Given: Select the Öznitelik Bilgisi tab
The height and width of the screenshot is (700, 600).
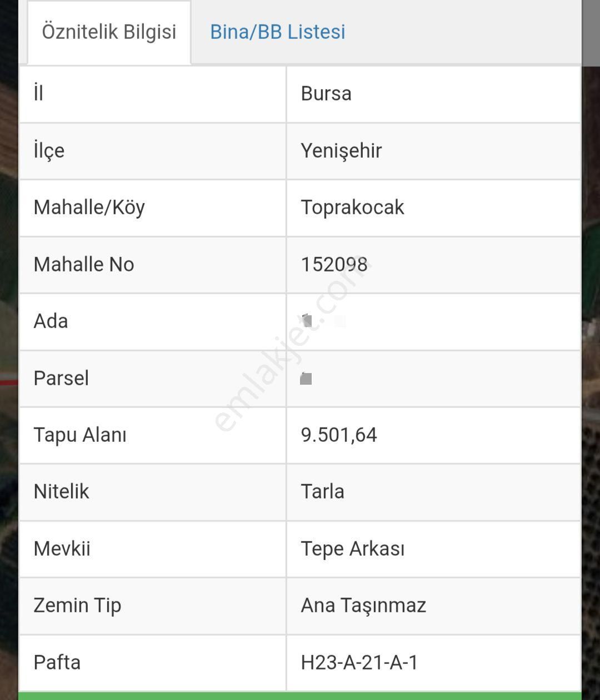Looking at the screenshot, I should click(x=109, y=32).
